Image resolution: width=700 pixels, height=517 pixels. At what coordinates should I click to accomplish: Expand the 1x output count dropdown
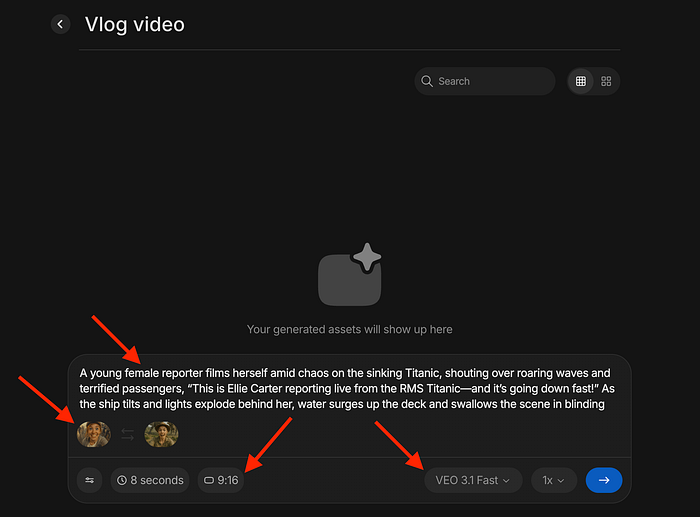553,480
